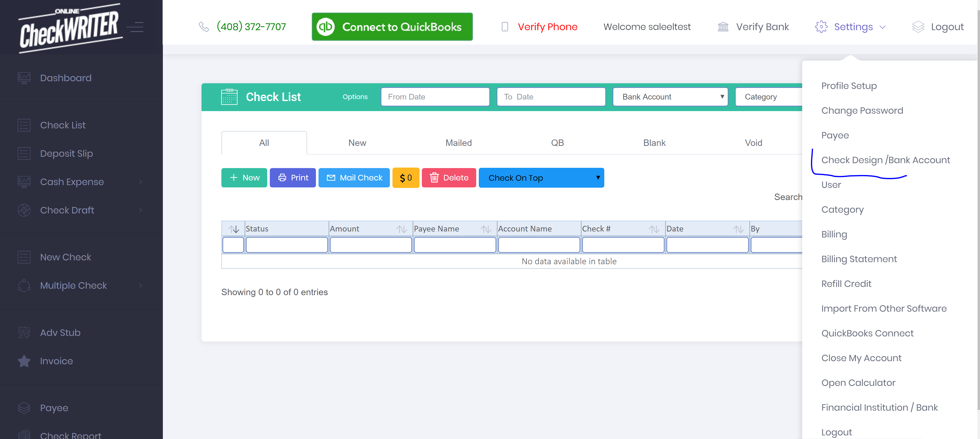
Task: Toggle sort on Check # column
Action: tap(654, 229)
